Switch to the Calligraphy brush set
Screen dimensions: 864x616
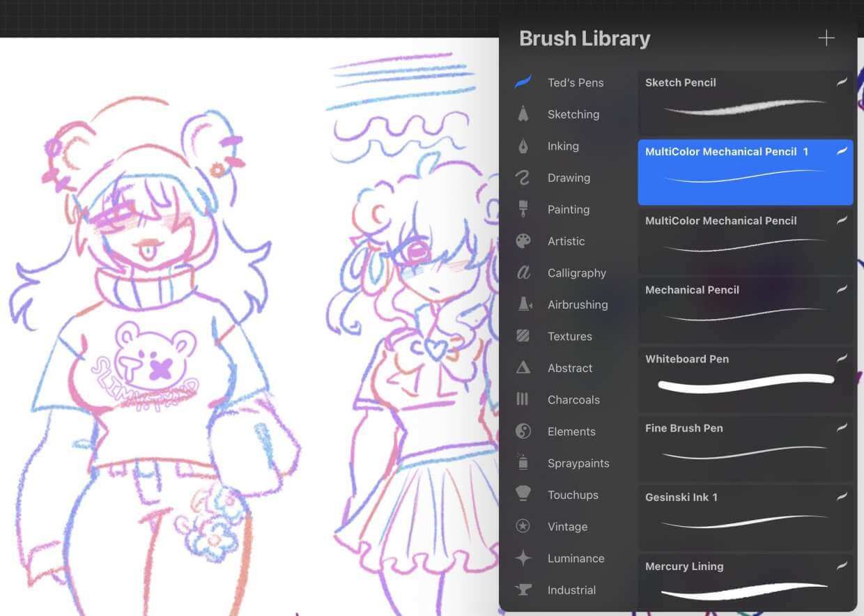tap(576, 272)
